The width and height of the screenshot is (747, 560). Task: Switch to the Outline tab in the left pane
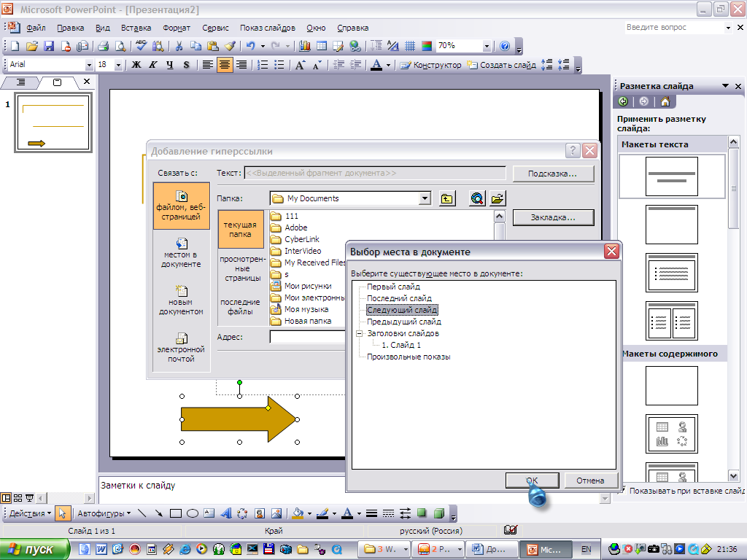(x=20, y=82)
